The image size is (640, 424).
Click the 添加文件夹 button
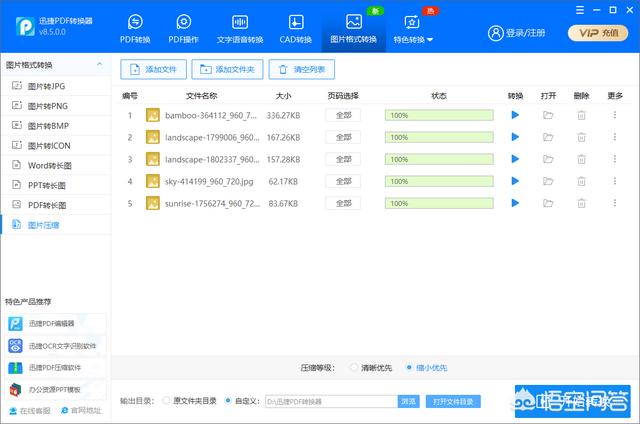(227, 69)
